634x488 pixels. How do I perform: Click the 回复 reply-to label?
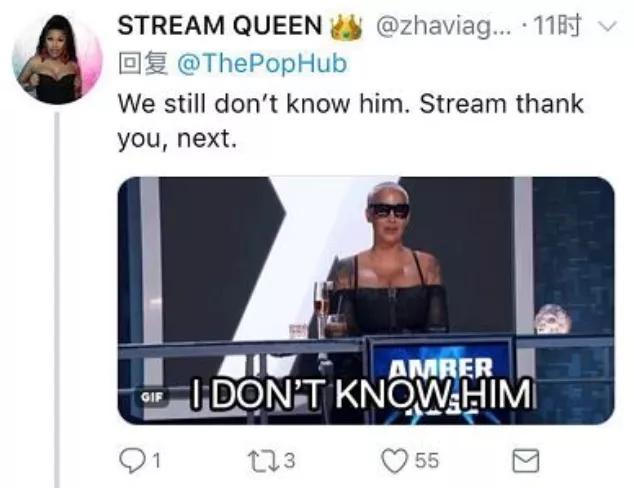click(143, 64)
